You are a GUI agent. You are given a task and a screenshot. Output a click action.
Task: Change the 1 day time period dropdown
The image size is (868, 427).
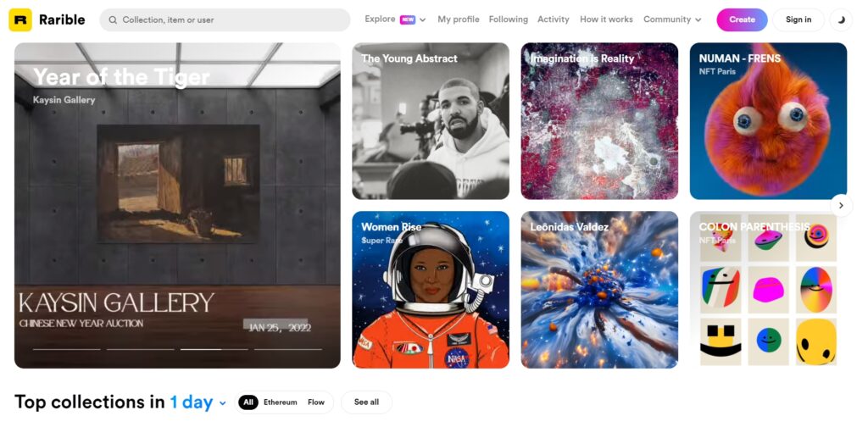198,402
